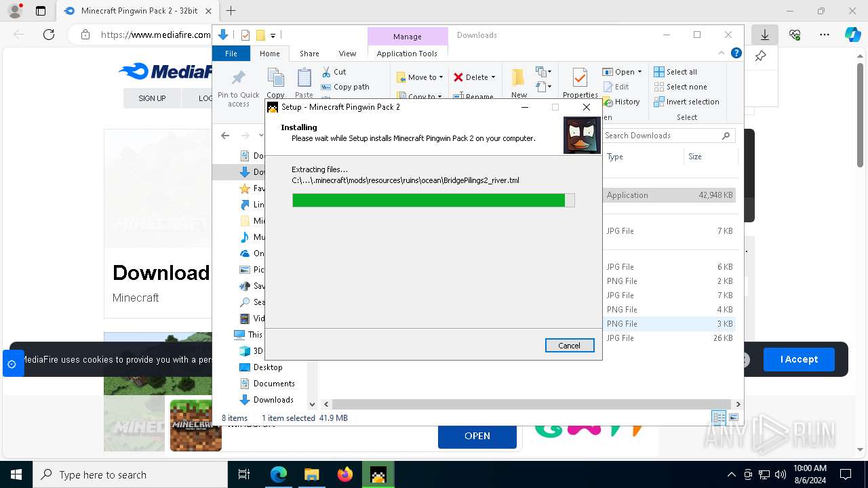
Task: Click the Search Downloads box
Action: coord(669,136)
